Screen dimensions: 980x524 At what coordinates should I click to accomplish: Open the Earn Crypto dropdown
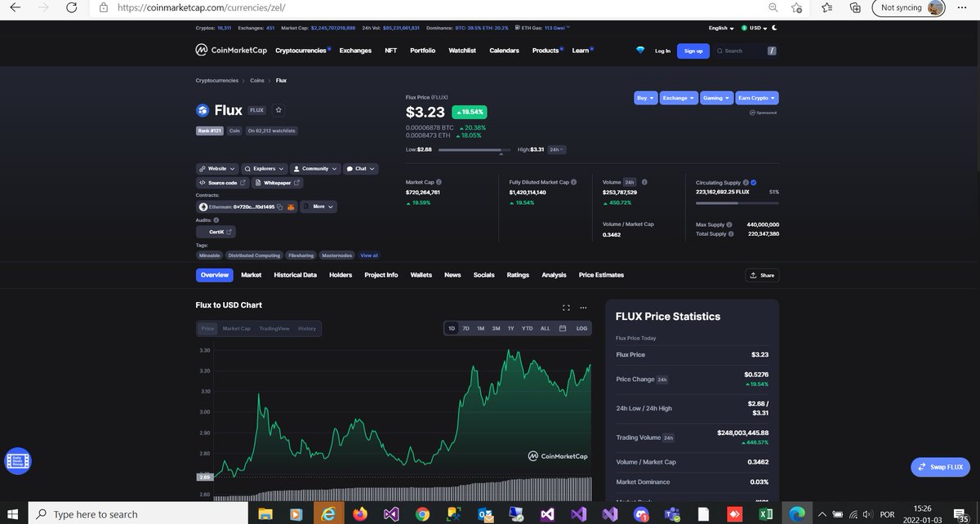(x=757, y=98)
